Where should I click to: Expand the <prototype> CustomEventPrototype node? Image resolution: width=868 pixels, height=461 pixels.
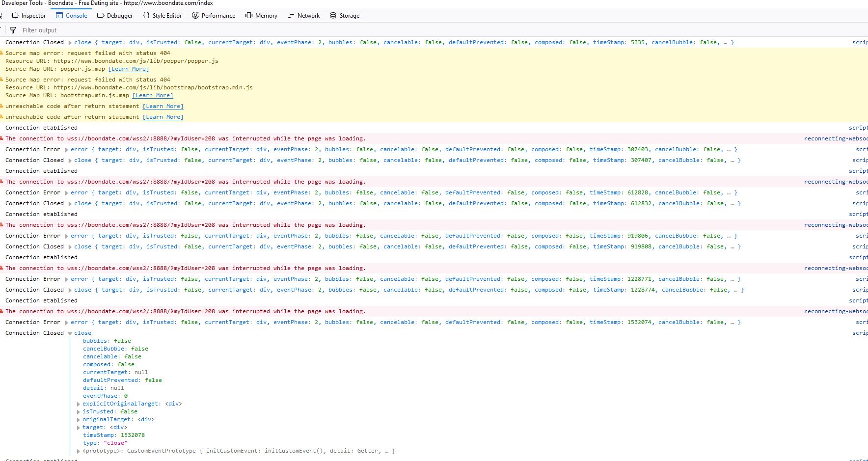pyautogui.click(x=79, y=451)
